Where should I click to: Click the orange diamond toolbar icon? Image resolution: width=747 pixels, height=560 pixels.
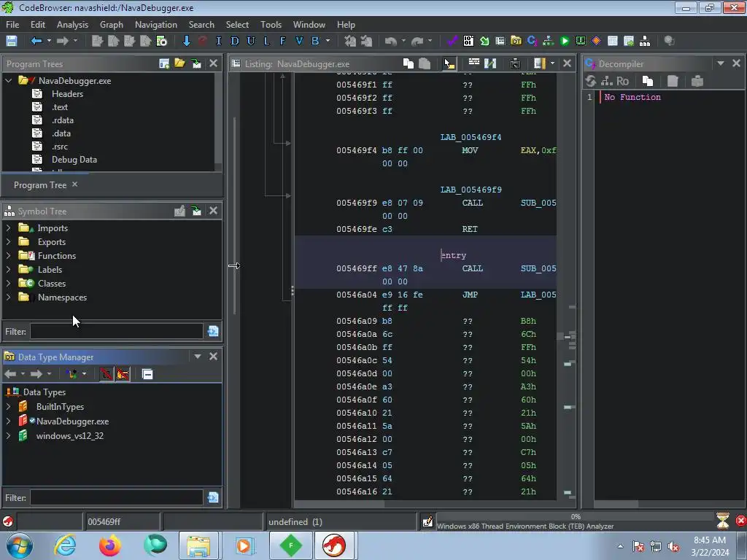[x=597, y=41]
